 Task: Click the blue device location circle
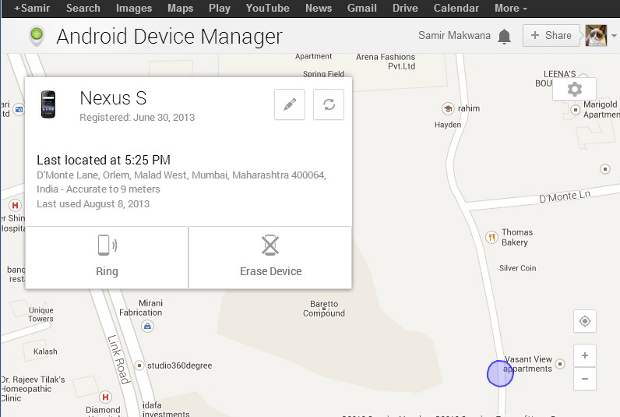500,374
